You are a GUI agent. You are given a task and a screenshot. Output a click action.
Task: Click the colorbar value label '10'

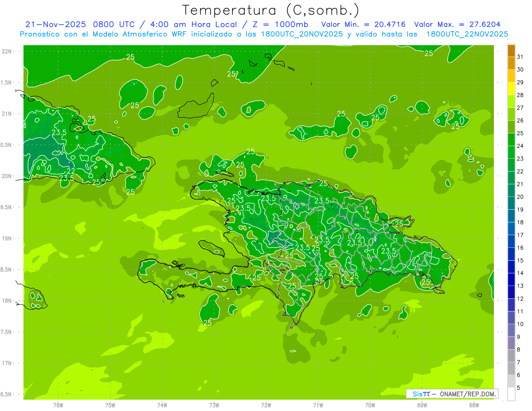point(520,324)
